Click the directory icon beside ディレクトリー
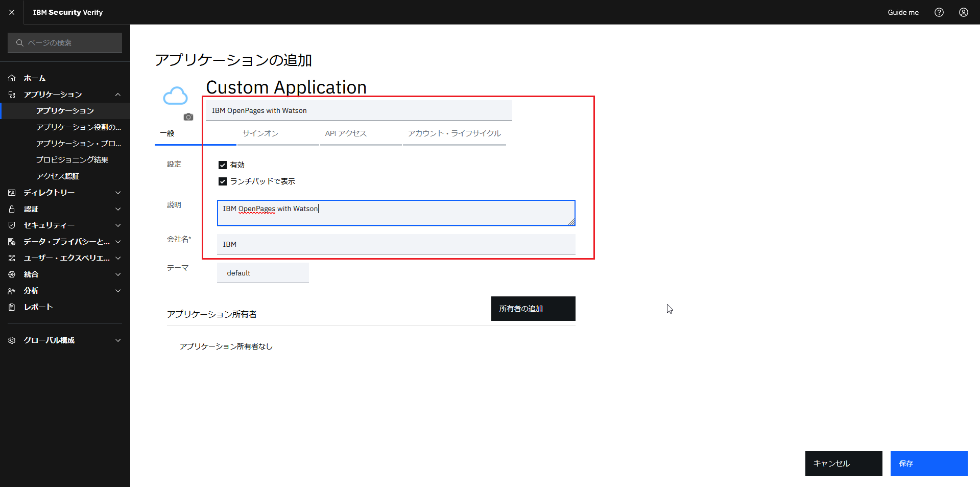The width and height of the screenshot is (980, 487). [x=12, y=193]
